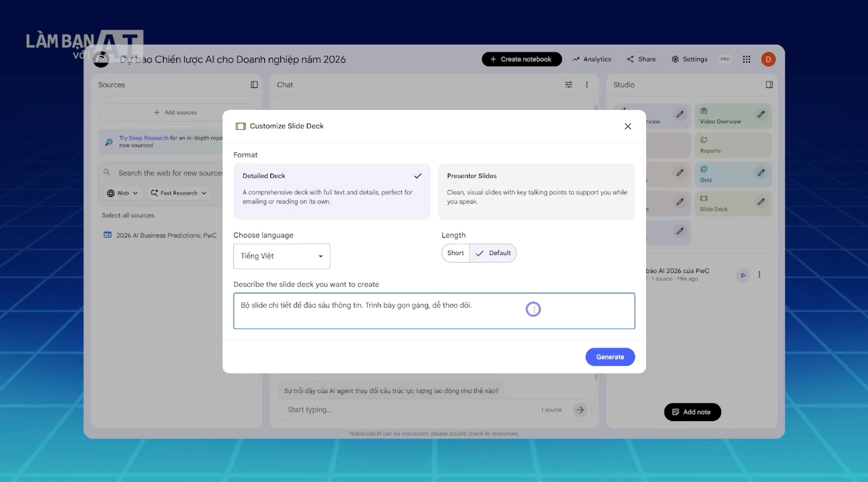The image size is (868, 482).
Task: Choose Presenter Slides format option
Action: click(x=536, y=191)
